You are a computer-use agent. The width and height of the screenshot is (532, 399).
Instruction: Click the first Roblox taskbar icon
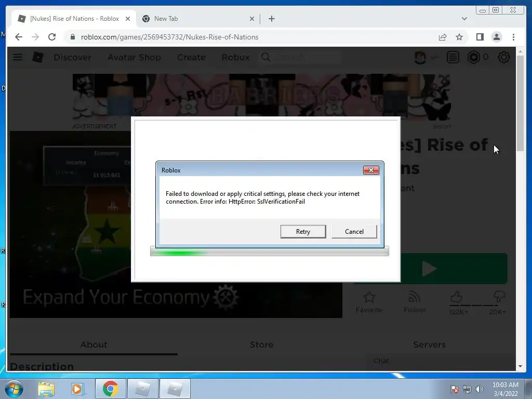(142, 389)
